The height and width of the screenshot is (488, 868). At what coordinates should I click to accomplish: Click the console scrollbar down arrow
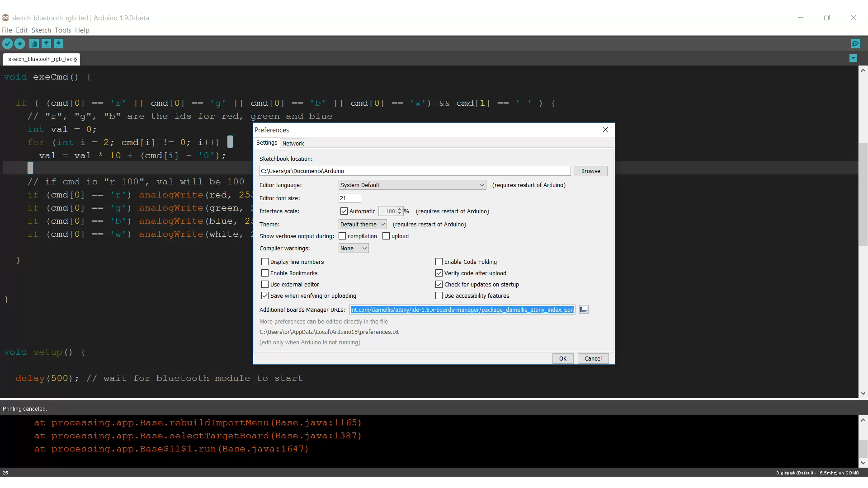[x=863, y=463]
